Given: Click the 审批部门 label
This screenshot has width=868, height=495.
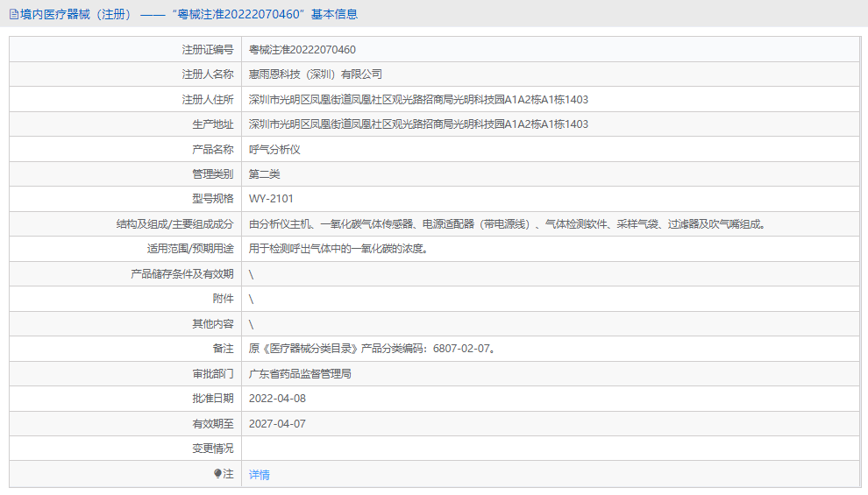Looking at the screenshot, I should (212, 374).
